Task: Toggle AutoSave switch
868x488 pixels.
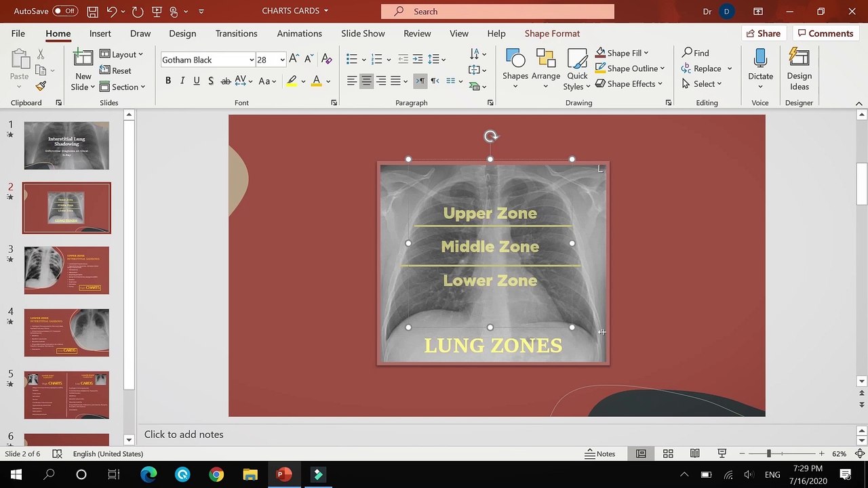Action: point(65,12)
